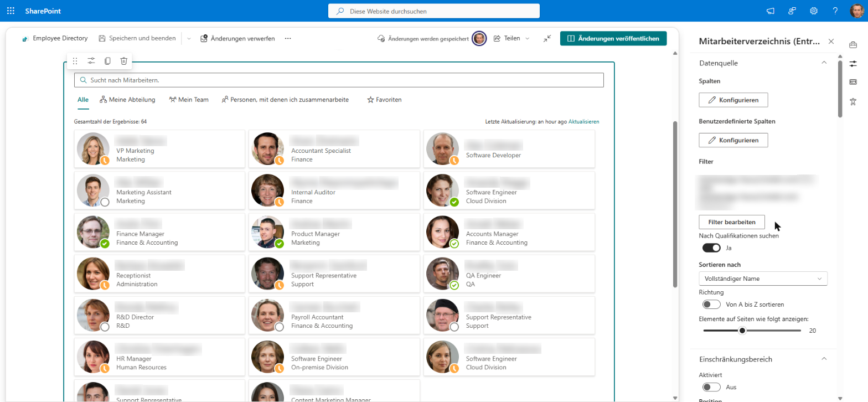Click Konfigurieren under Spalten
The image size is (868, 402).
733,100
